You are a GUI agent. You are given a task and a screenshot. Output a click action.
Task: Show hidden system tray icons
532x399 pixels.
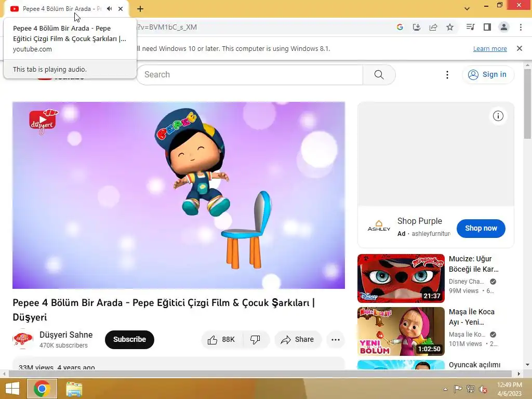pyautogui.click(x=445, y=389)
